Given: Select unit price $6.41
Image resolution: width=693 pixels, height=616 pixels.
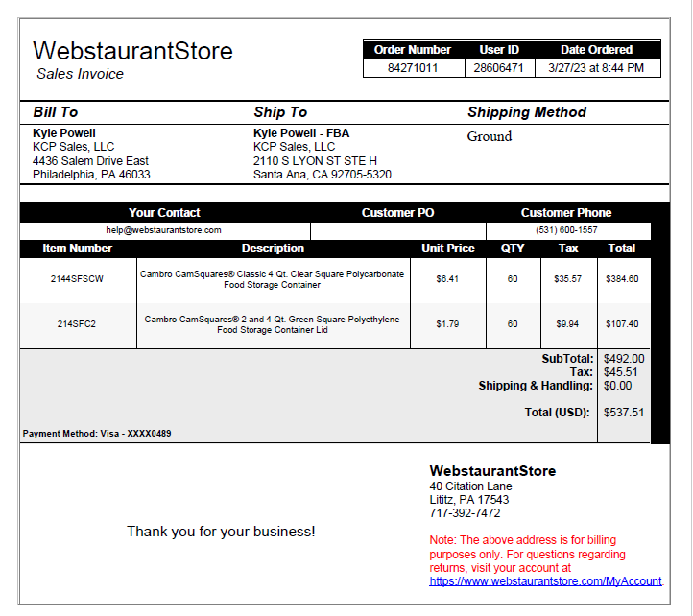Looking at the screenshot, I should click(x=447, y=279).
